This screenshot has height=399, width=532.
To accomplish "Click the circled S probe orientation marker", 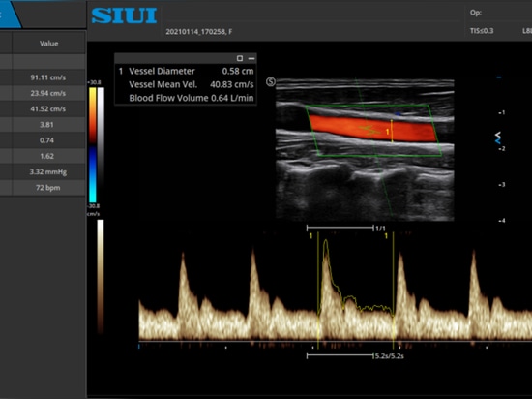I will [271, 82].
